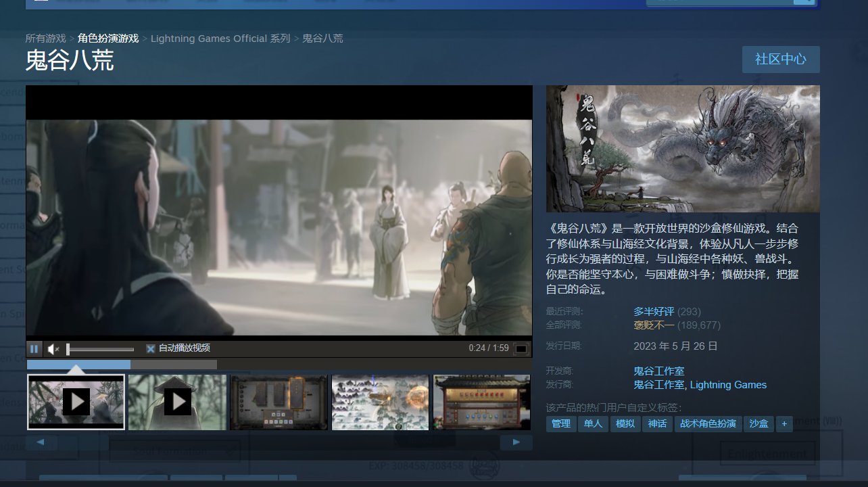
Task: Click the 2023 年 5 月 26 日 release date
Action: tap(675, 346)
